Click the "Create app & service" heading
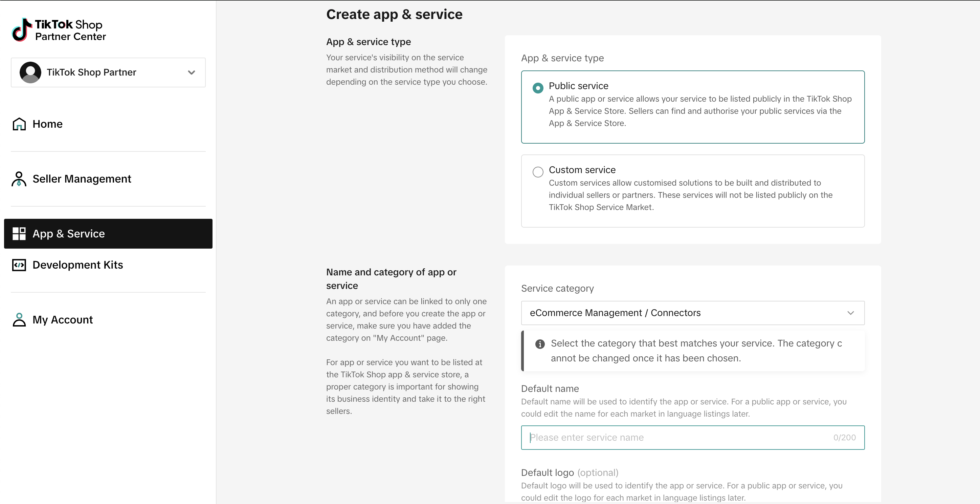The image size is (980, 504). point(394,14)
